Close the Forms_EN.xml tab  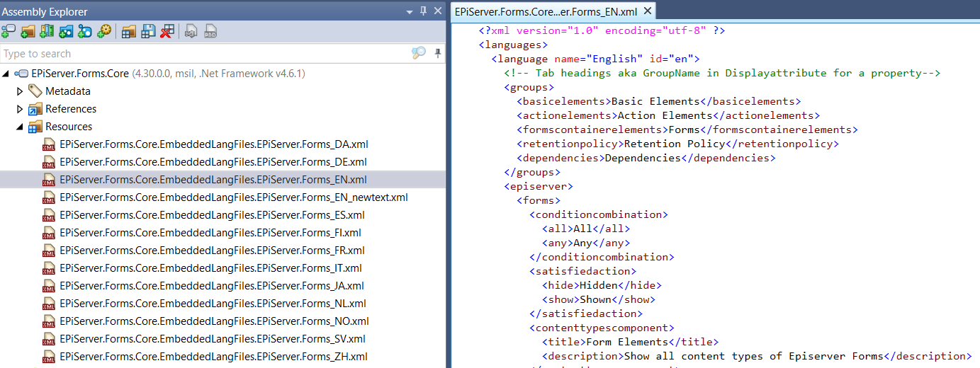click(647, 11)
